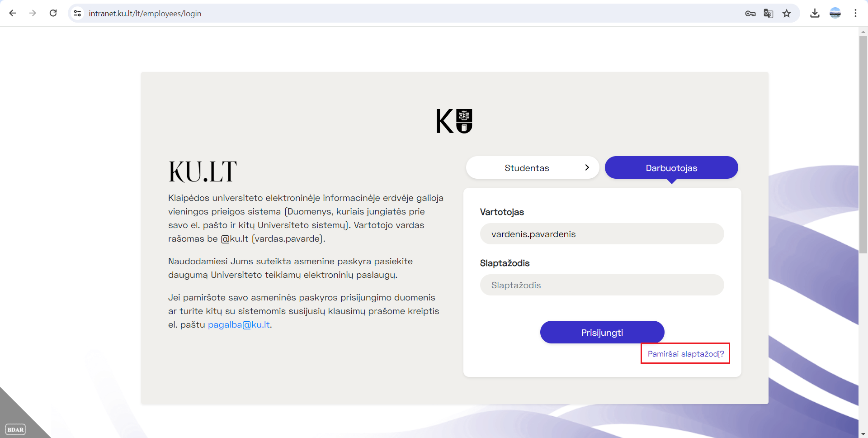Image resolution: width=868 pixels, height=438 pixels.
Task: Select the Darbuotojas tab
Action: click(671, 168)
